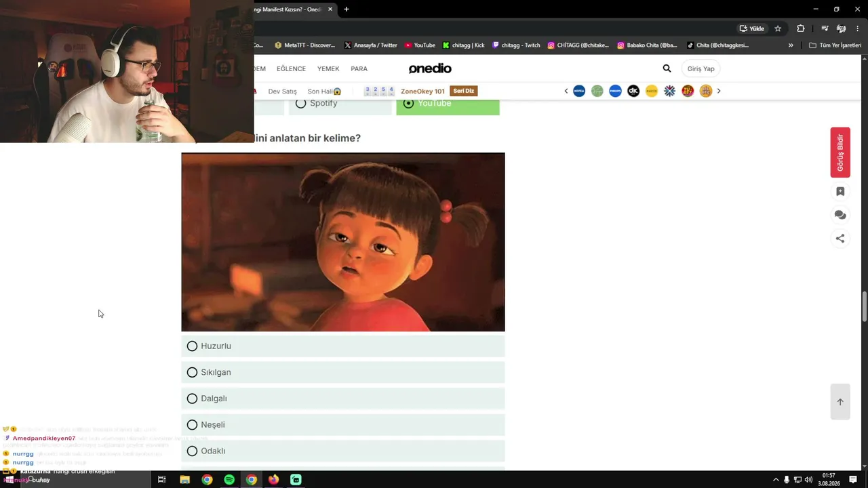Expand hidden bookmarks with the double chevron
This screenshot has width=868, height=488.
pyautogui.click(x=791, y=45)
